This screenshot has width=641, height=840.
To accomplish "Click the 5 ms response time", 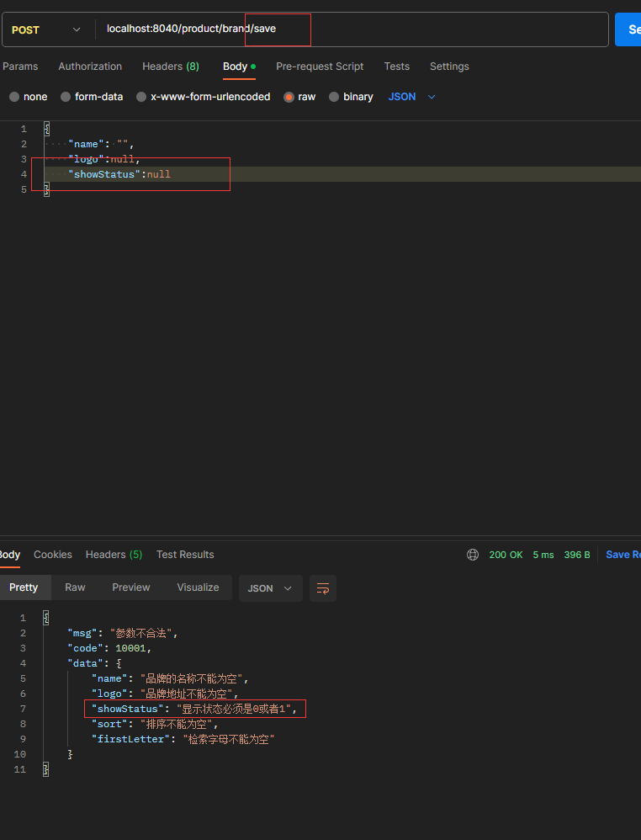I will (x=543, y=555).
